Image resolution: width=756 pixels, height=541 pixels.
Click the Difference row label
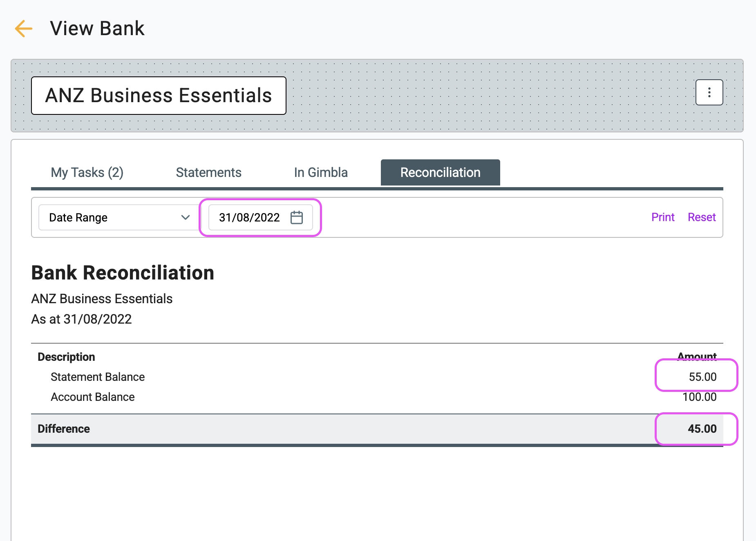64,429
